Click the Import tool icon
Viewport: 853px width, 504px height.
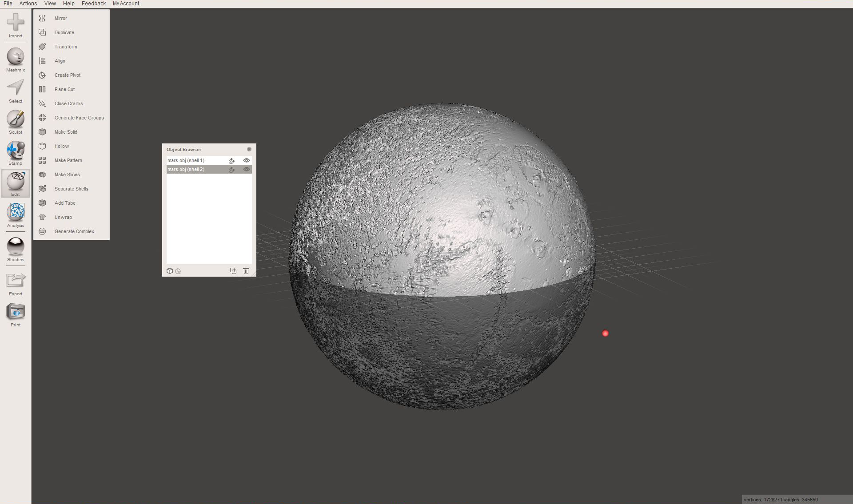pos(16,22)
